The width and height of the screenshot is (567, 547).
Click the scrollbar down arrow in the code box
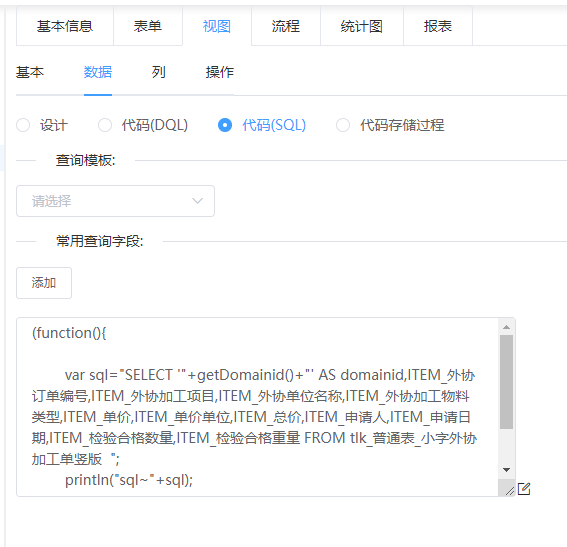pyautogui.click(x=506, y=470)
